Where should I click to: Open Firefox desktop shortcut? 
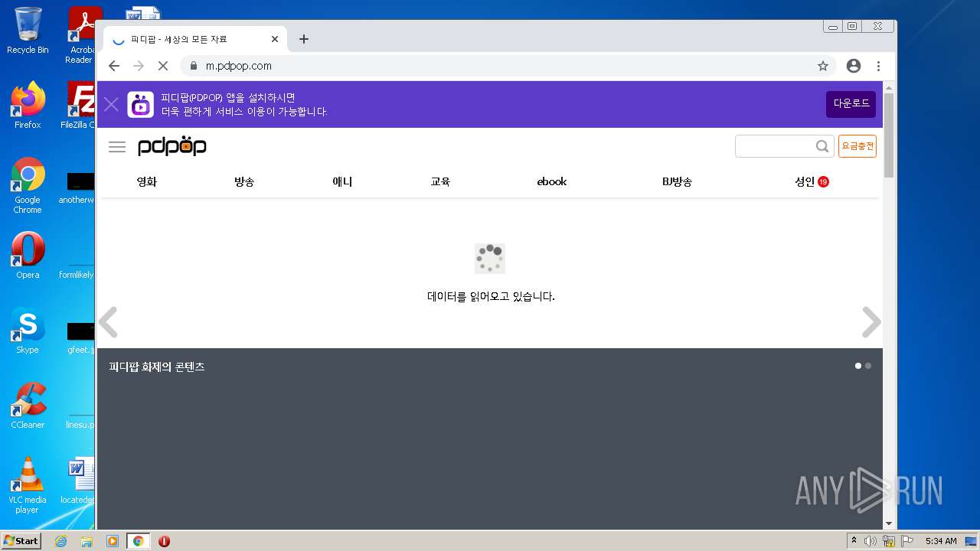click(x=28, y=105)
